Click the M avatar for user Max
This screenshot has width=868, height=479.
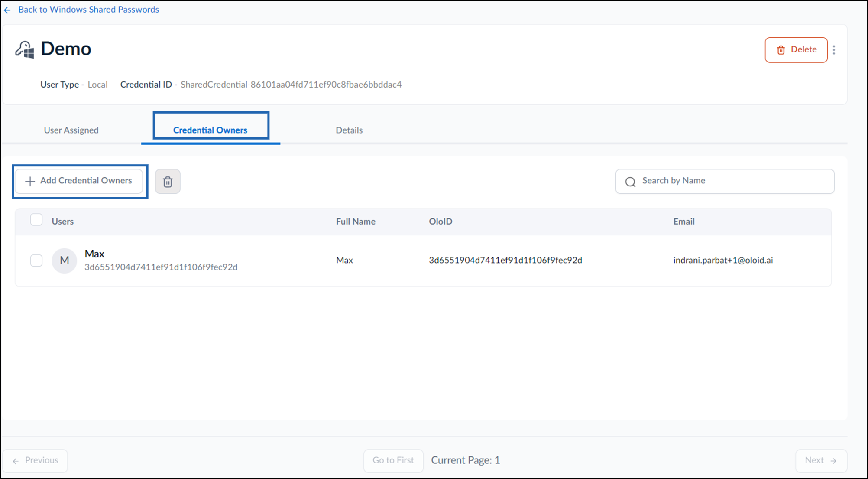[x=64, y=261]
